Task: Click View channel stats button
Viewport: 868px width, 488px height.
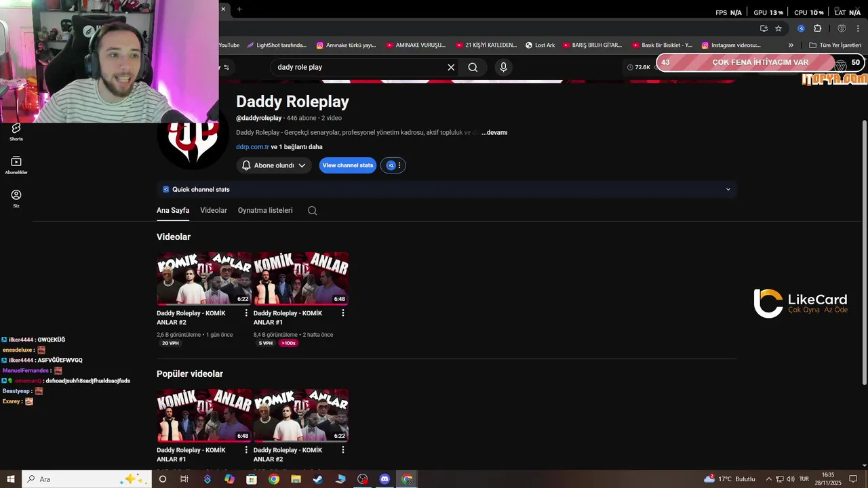Action: 348,165
